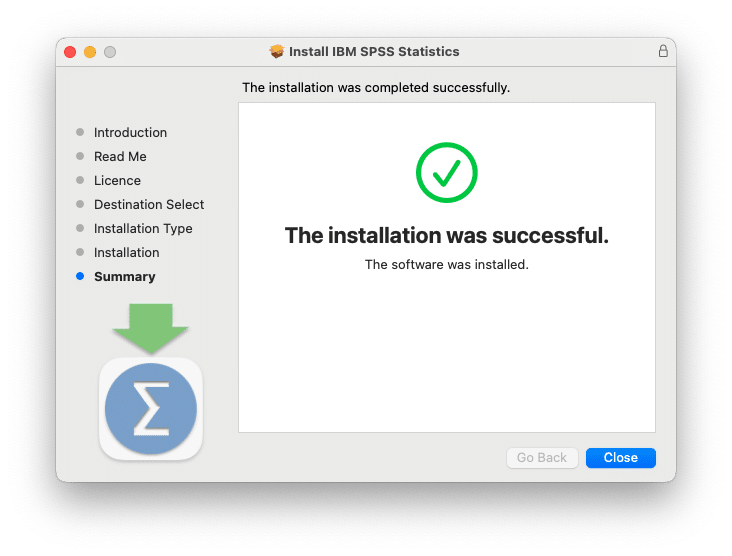
Task: Click the blue bullet beside Summary
Action: (x=80, y=276)
